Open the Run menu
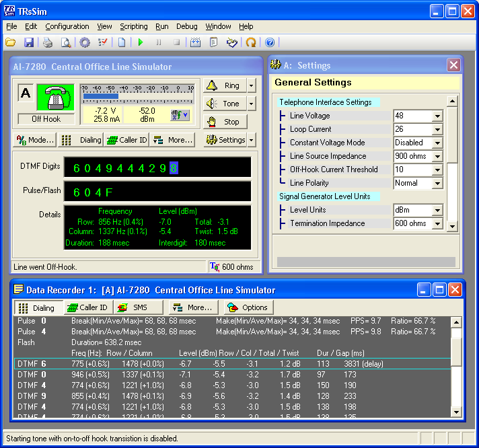This screenshot has height=448, width=479. 161,26
